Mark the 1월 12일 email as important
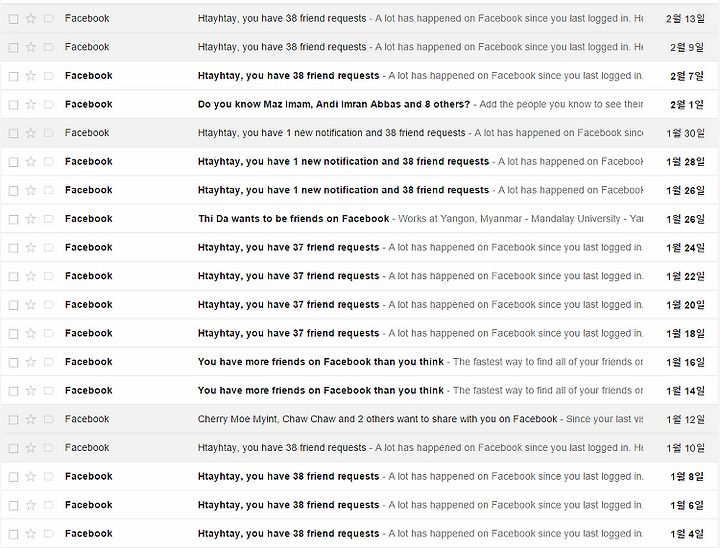This screenshot has height=548, width=720. tap(48, 419)
